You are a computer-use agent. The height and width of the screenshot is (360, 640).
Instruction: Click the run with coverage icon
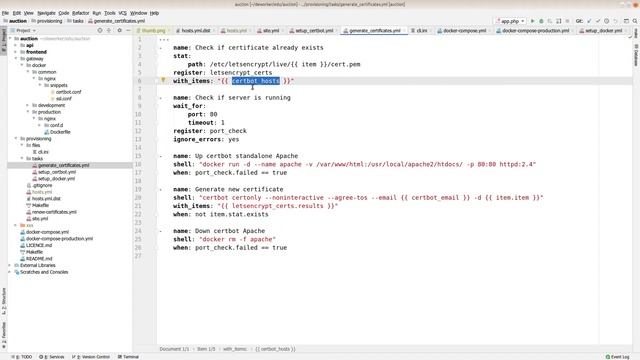coord(550,21)
